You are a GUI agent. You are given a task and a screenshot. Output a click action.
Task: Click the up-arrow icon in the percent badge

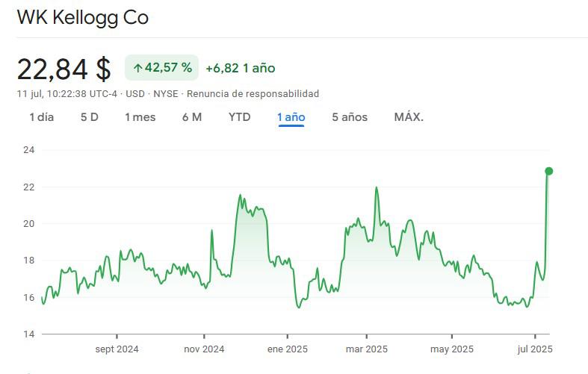click(x=137, y=68)
